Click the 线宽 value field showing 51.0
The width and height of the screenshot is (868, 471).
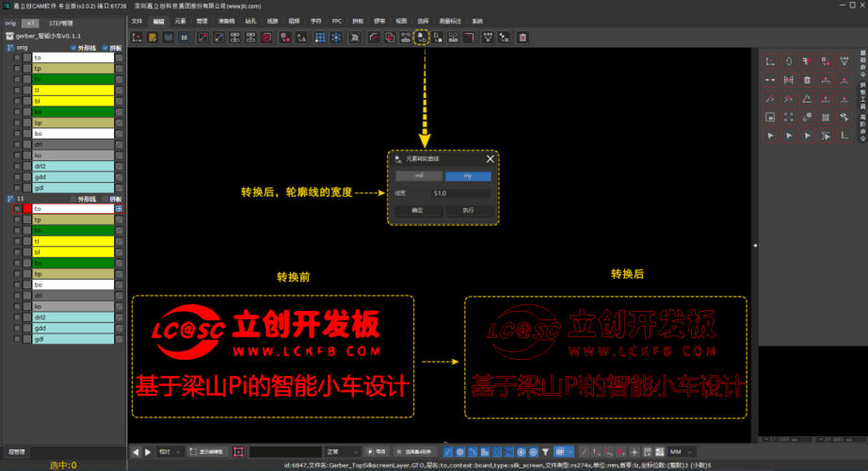tap(460, 193)
